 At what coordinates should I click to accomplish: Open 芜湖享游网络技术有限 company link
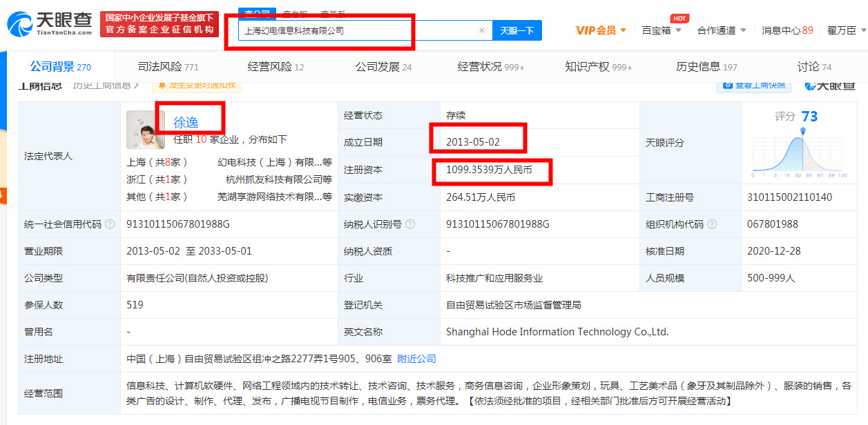pos(275,197)
